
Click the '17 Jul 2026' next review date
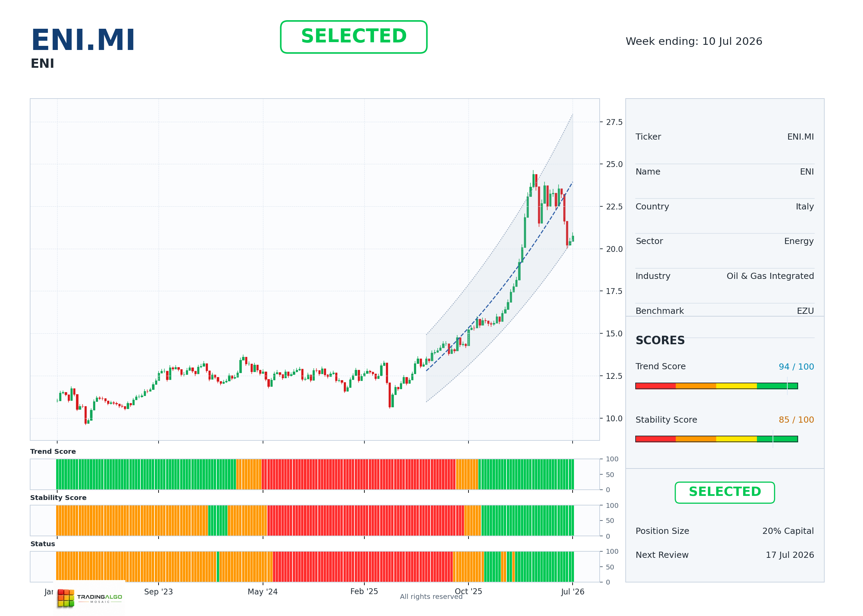click(x=790, y=555)
